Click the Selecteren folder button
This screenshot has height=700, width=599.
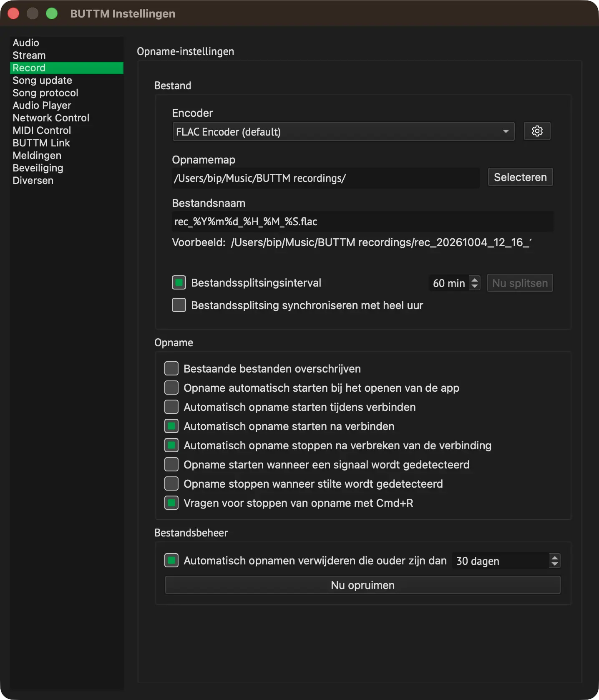click(x=520, y=177)
